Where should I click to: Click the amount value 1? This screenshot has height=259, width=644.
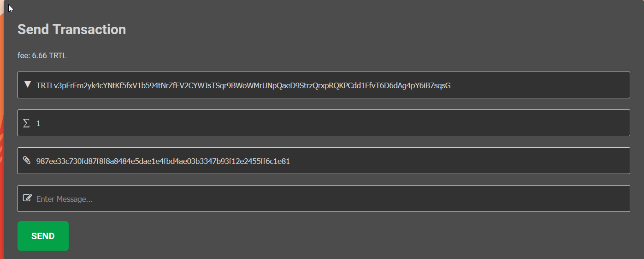click(x=39, y=123)
